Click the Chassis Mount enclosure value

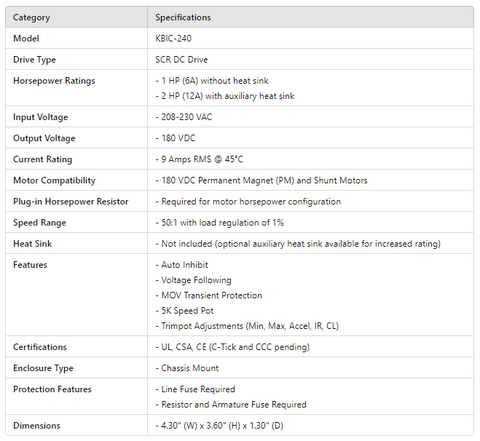pos(187,368)
